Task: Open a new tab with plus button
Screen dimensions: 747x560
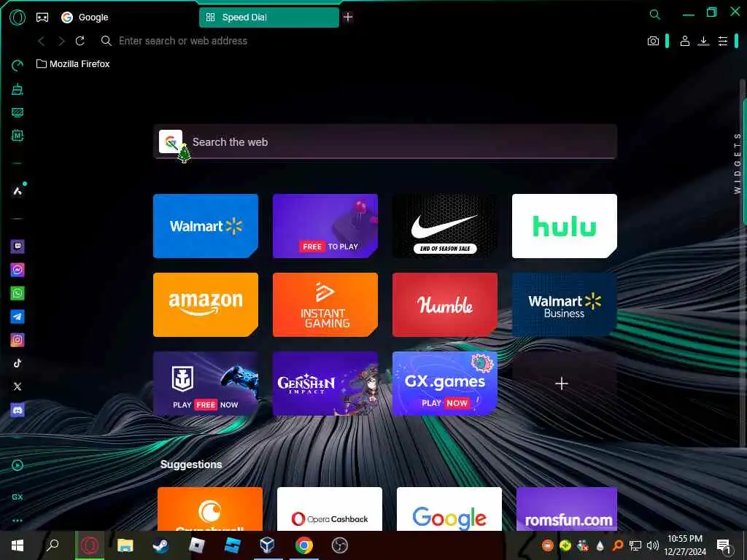Action: 348,17
